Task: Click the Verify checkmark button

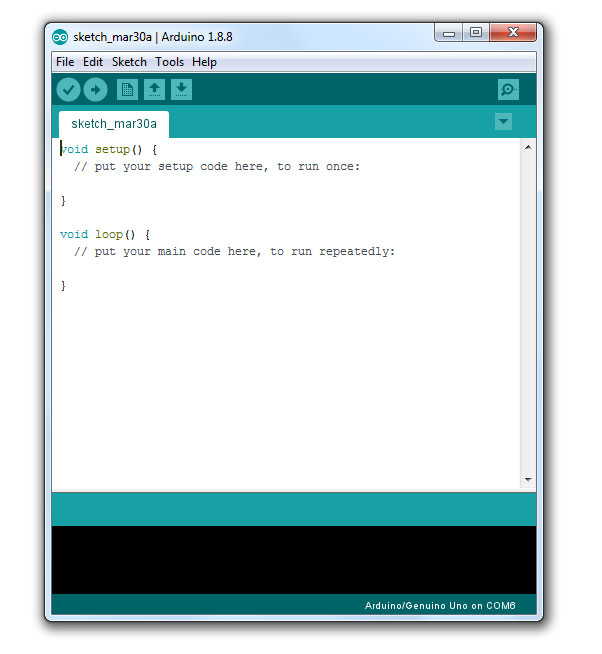Action: (68, 90)
